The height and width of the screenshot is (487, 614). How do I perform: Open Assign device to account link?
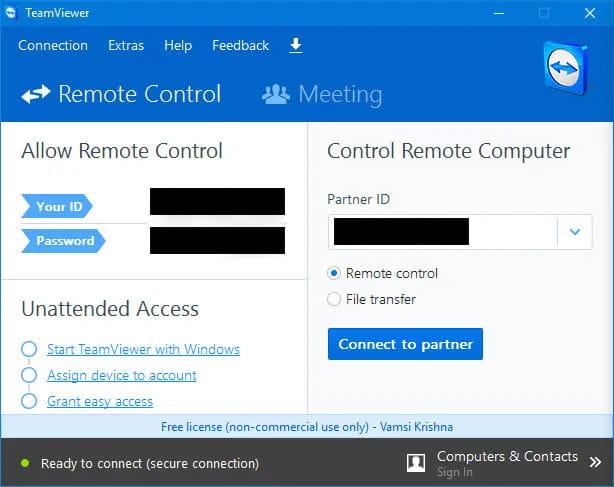pos(122,375)
